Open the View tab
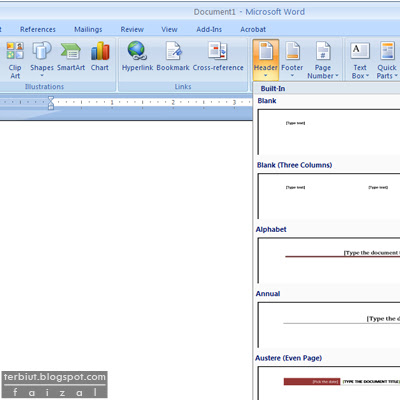The width and height of the screenshot is (400, 400). pos(169,29)
